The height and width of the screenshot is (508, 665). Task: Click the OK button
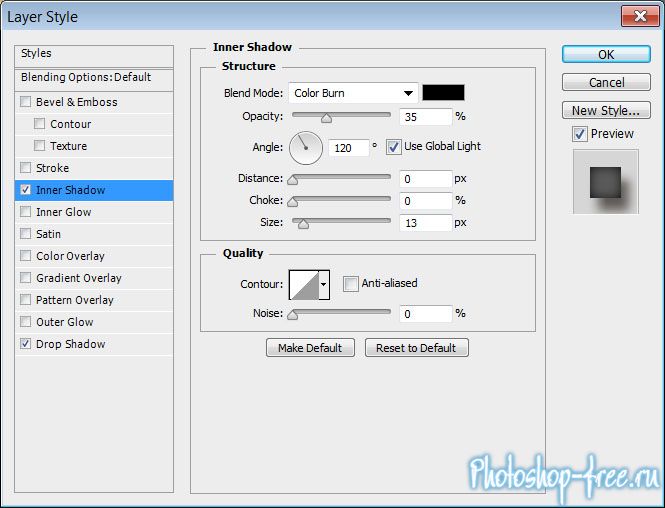[606, 54]
